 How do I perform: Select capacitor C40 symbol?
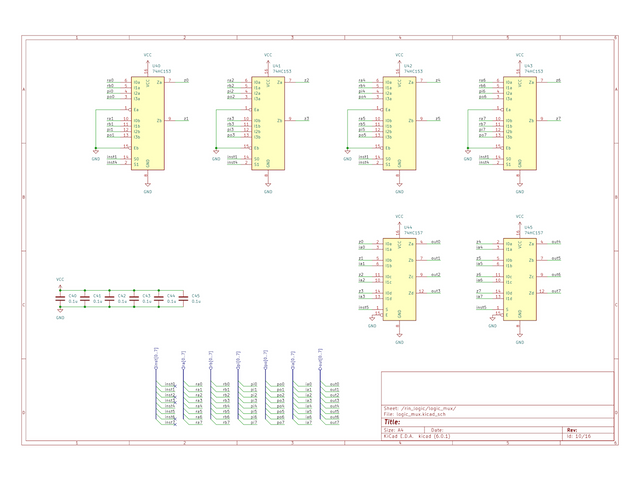pyautogui.click(x=60, y=298)
